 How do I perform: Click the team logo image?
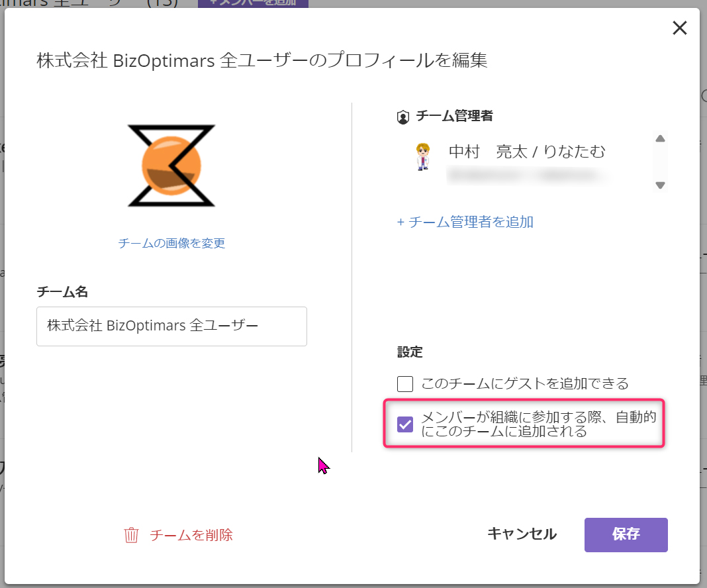pyautogui.click(x=172, y=165)
